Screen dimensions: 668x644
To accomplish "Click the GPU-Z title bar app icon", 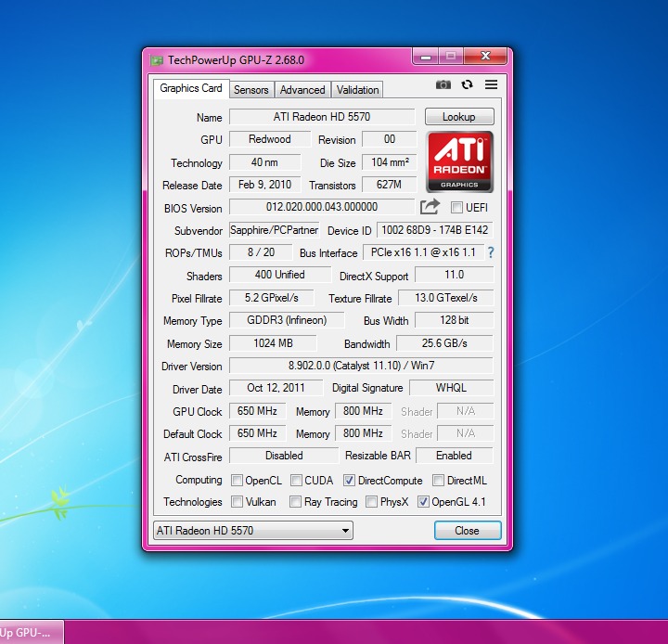I will (x=157, y=60).
